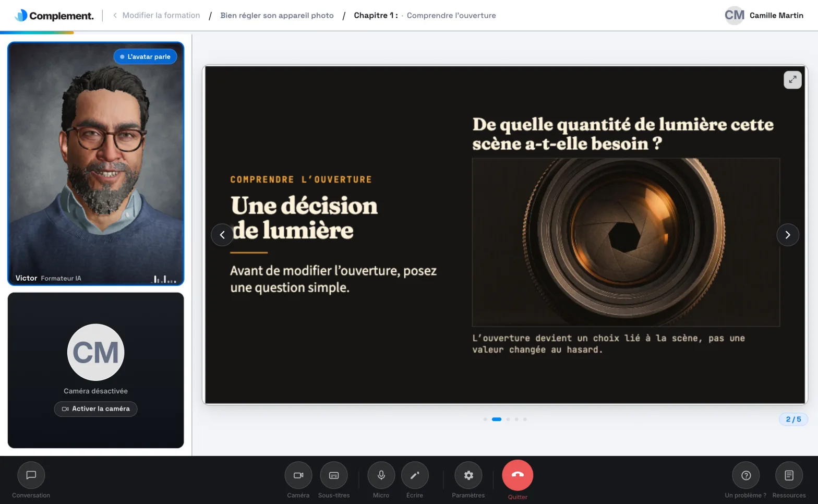This screenshot has width=818, height=504.
Task: Open Paramètres gear settings
Action: [x=468, y=475]
